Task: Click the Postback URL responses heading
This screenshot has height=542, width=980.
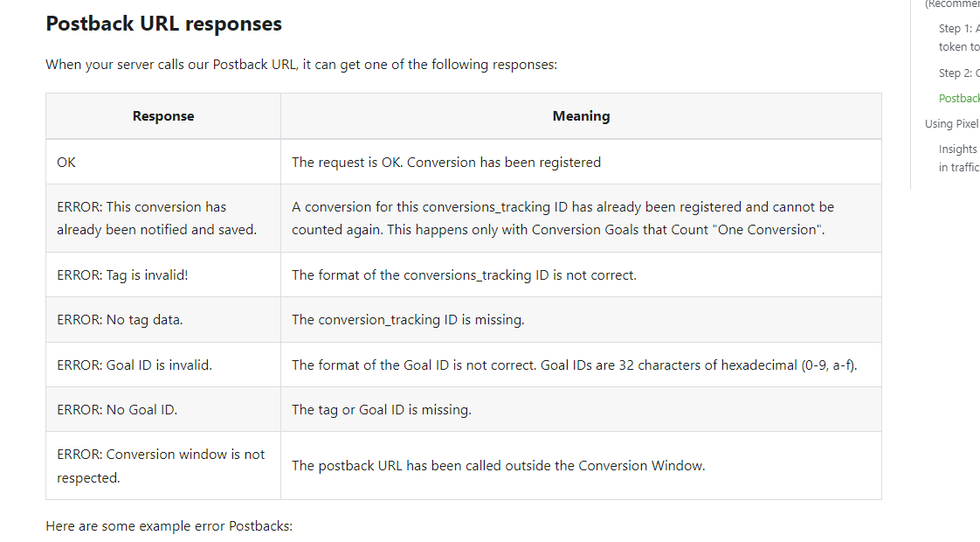Action: tap(163, 24)
